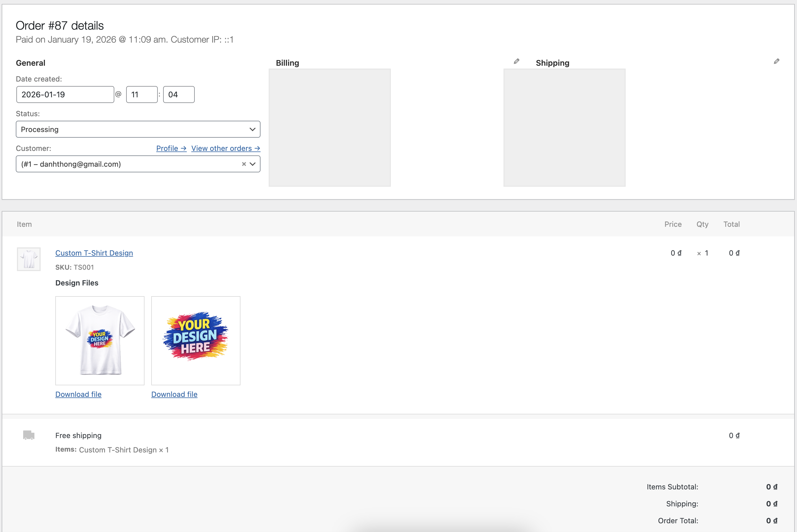
Task: Click the white t-shirt design preview thumbnail
Action: coord(99,341)
